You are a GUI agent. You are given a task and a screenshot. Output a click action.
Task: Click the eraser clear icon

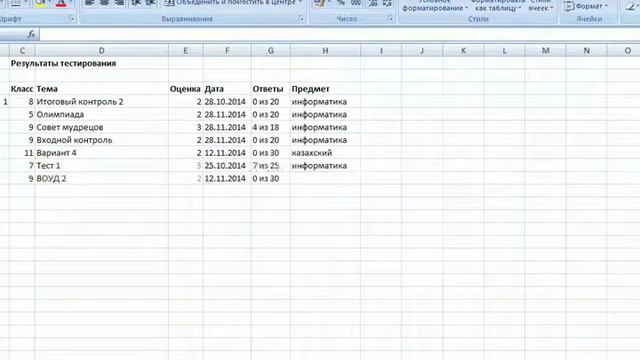point(631,6)
